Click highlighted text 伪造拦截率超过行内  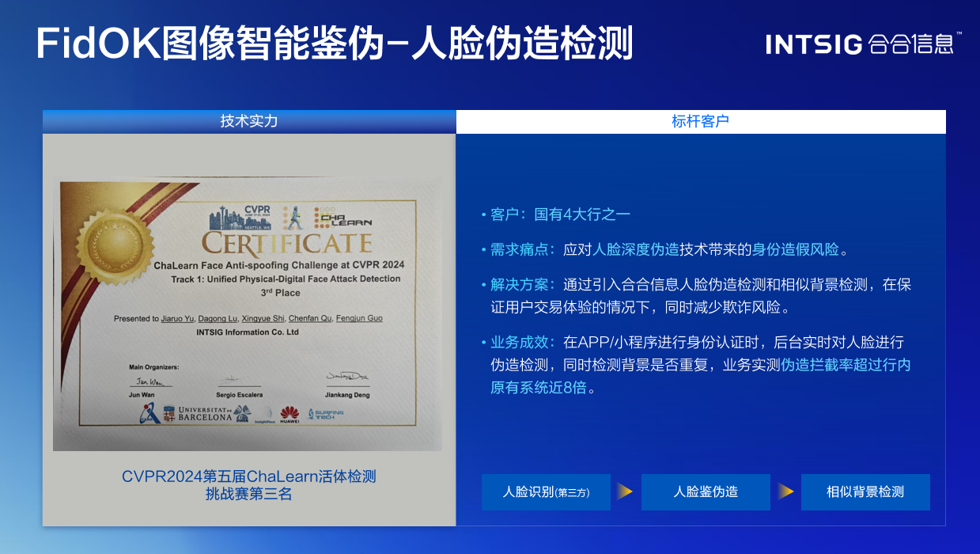click(x=846, y=366)
